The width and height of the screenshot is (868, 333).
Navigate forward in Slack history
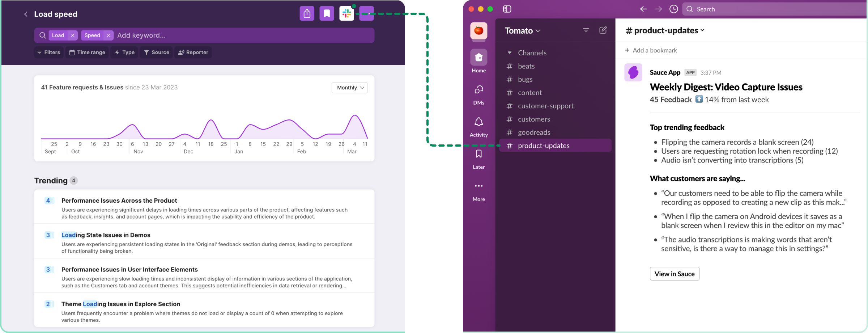pos(659,9)
